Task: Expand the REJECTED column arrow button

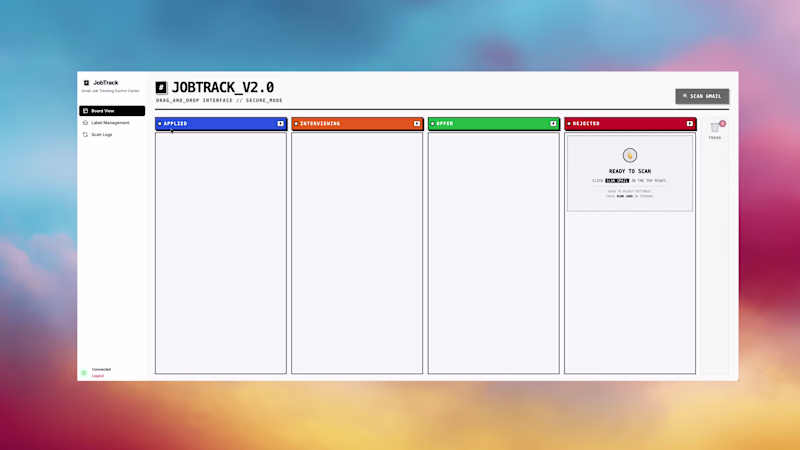Action: (690, 123)
